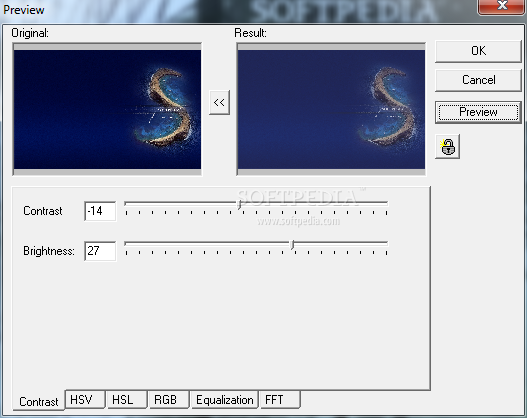Click the Preview button
This screenshot has height=418, width=527.
(x=478, y=112)
